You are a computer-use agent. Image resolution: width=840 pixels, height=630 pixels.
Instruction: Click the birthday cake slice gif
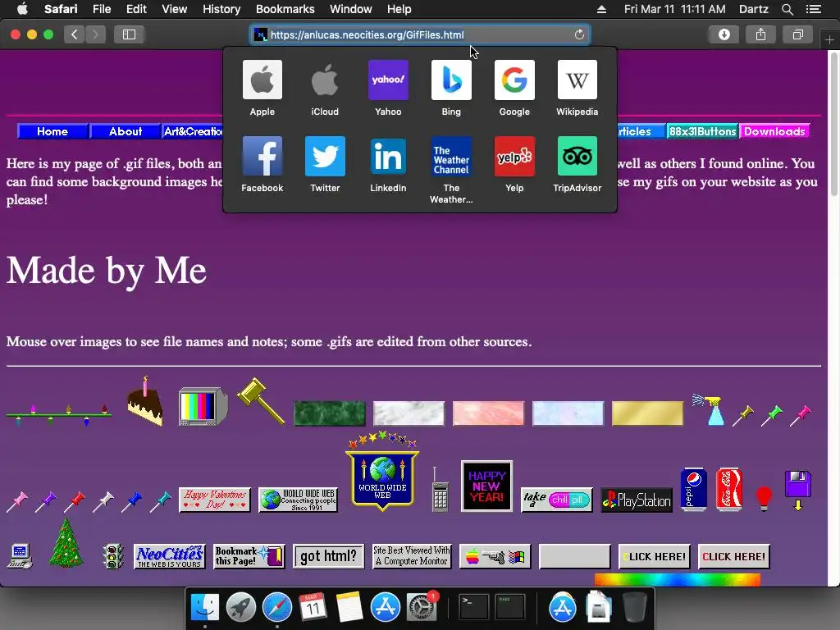pyautogui.click(x=145, y=401)
